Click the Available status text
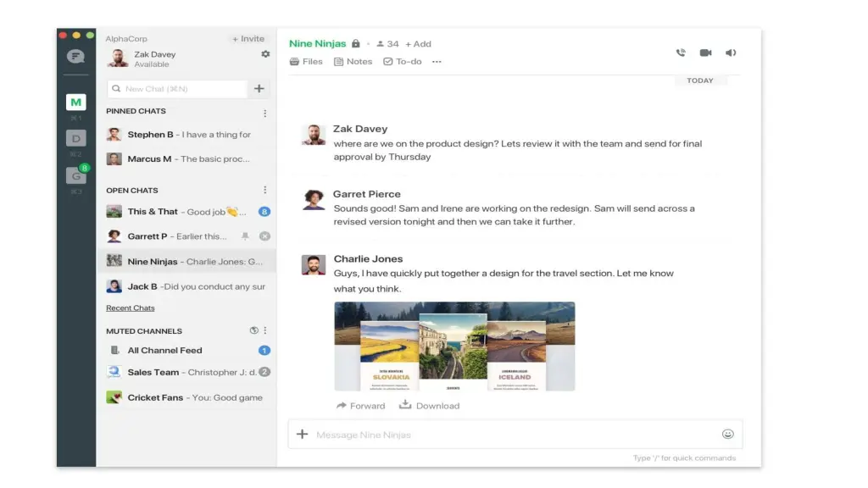Image resolution: width=868 pixels, height=488 pixels. pyautogui.click(x=152, y=64)
